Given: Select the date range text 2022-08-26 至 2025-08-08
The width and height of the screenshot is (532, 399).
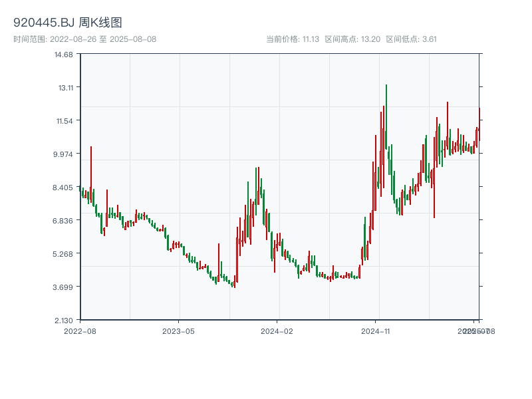Looking at the screenshot, I should coord(103,39).
